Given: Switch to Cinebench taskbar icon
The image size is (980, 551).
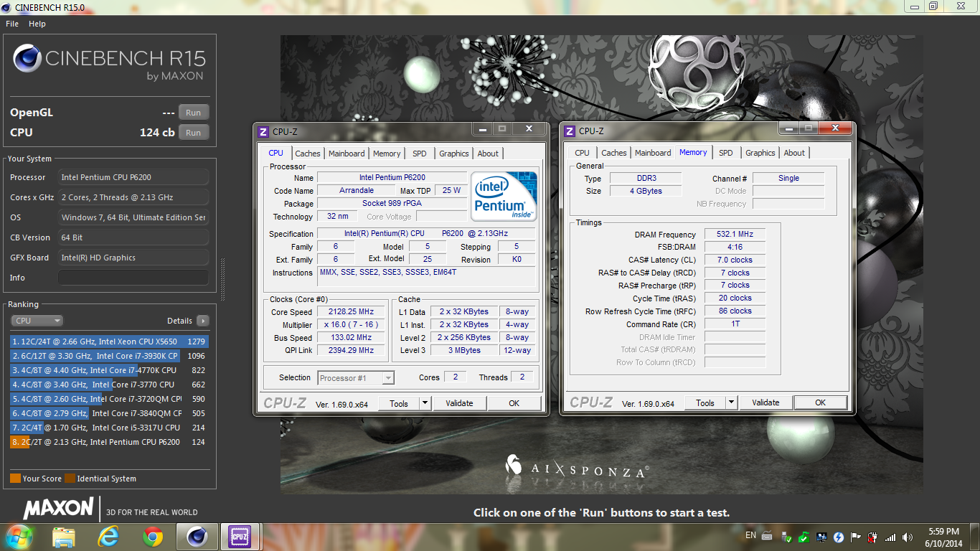Looking at the screenshot, I should click(197, 537).
